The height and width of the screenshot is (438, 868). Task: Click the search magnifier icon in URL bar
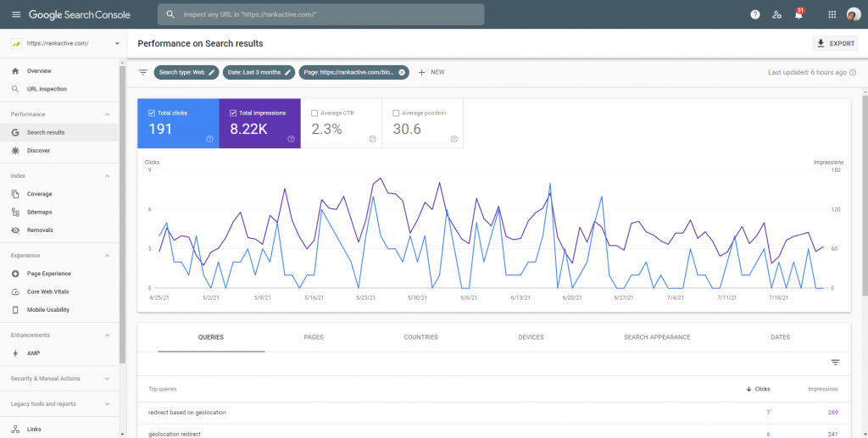[x=170, y=14]
